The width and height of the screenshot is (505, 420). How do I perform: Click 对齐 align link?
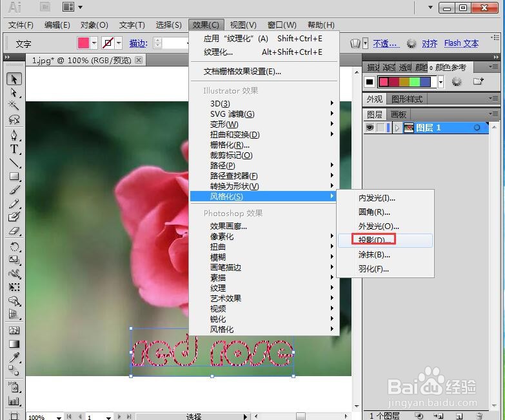pos(430,43)
